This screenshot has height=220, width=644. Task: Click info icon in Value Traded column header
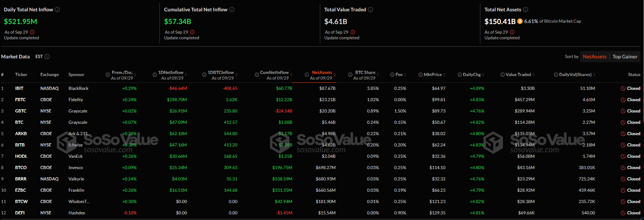point(503,75)
